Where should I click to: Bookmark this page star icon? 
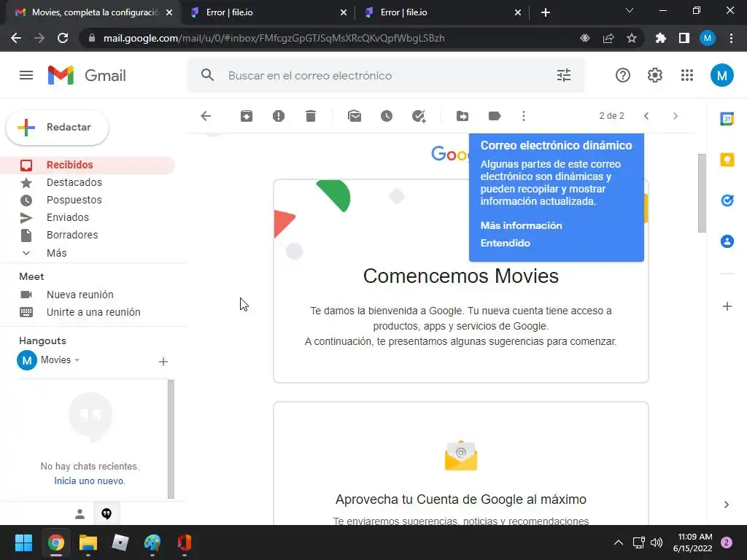pos(631,38)
